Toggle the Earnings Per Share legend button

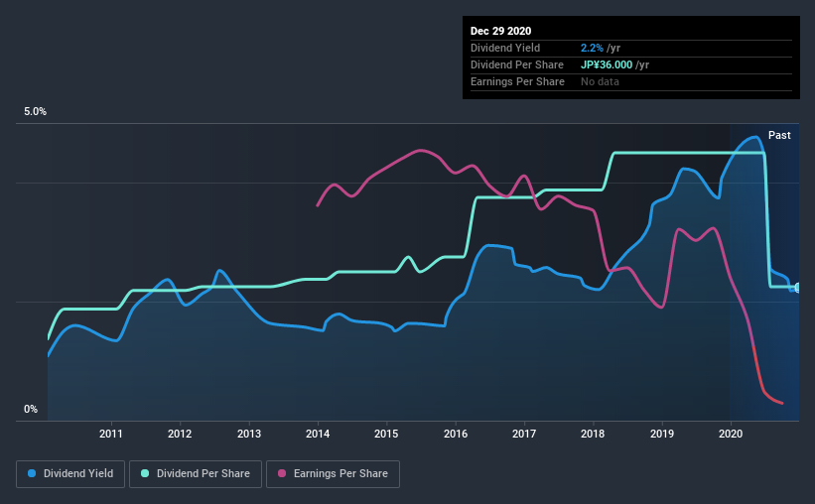(x=333, y=474)
